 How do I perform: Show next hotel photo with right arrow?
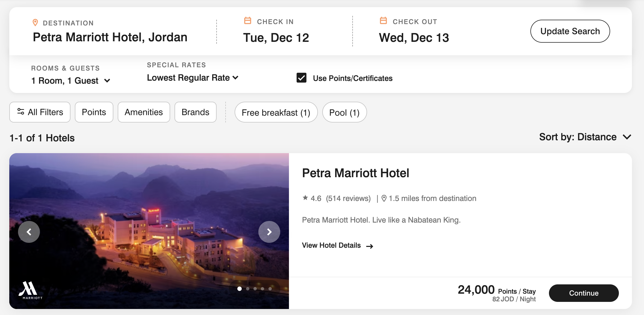point(269,232)
